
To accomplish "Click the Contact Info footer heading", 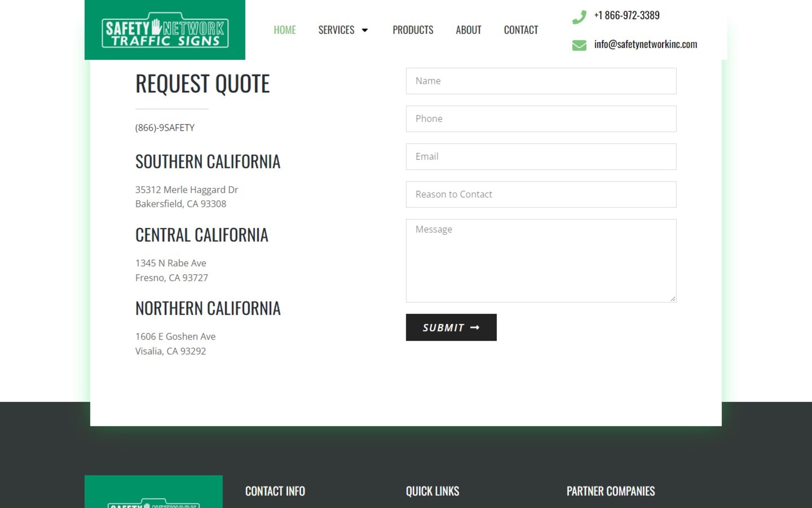I will [x=275, y=491].
